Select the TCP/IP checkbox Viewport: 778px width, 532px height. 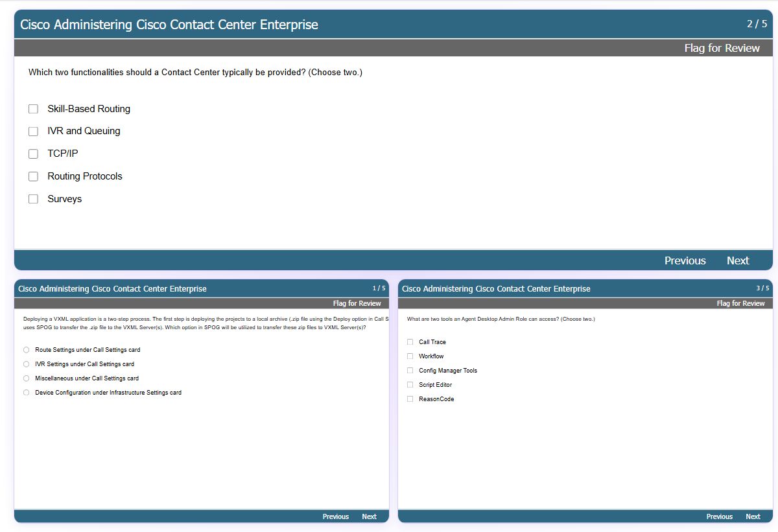pyautogui.click(x=34, y=154)
